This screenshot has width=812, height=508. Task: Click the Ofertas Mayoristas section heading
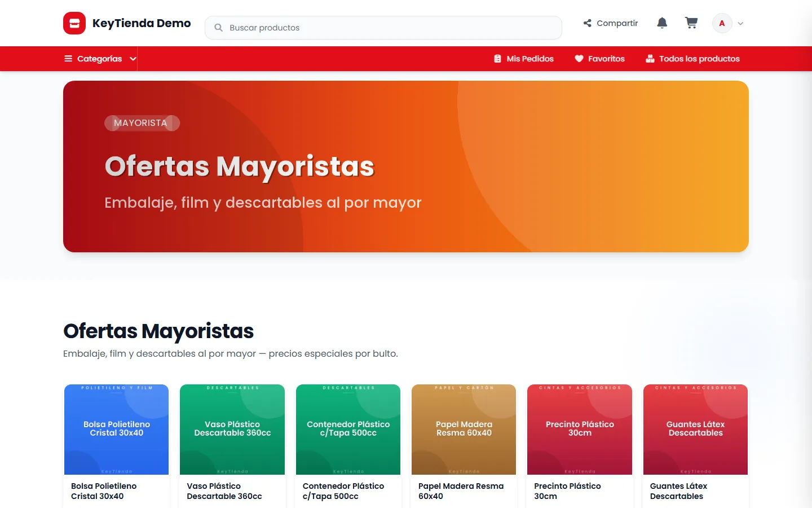pyautogui.click(x=158, y=331)
